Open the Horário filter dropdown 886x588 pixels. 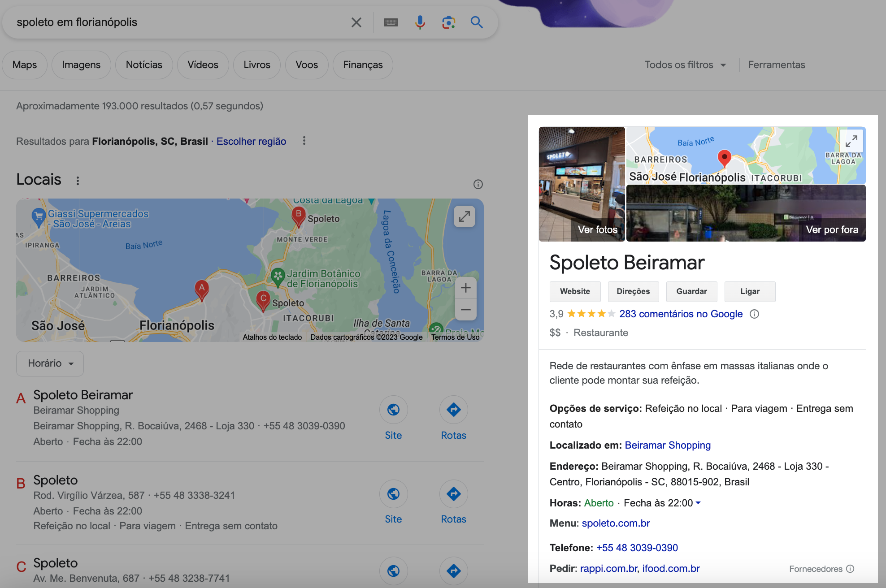pyautogui.click(x=49, y=363)
